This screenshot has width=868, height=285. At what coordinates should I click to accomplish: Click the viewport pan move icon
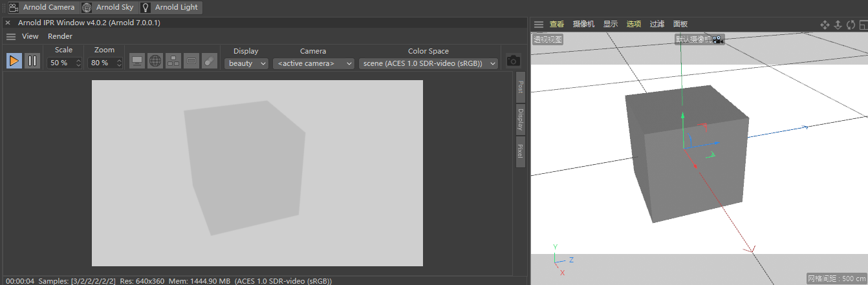coord(825,25)
